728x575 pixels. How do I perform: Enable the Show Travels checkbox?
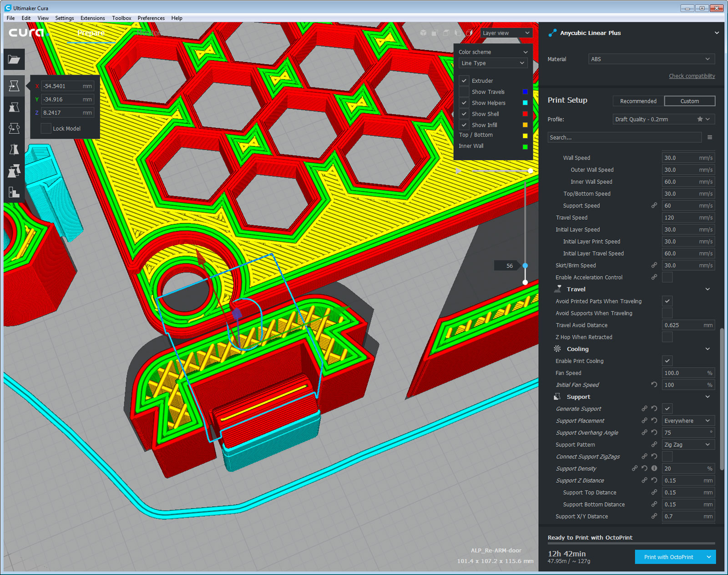tap(464, 92)
